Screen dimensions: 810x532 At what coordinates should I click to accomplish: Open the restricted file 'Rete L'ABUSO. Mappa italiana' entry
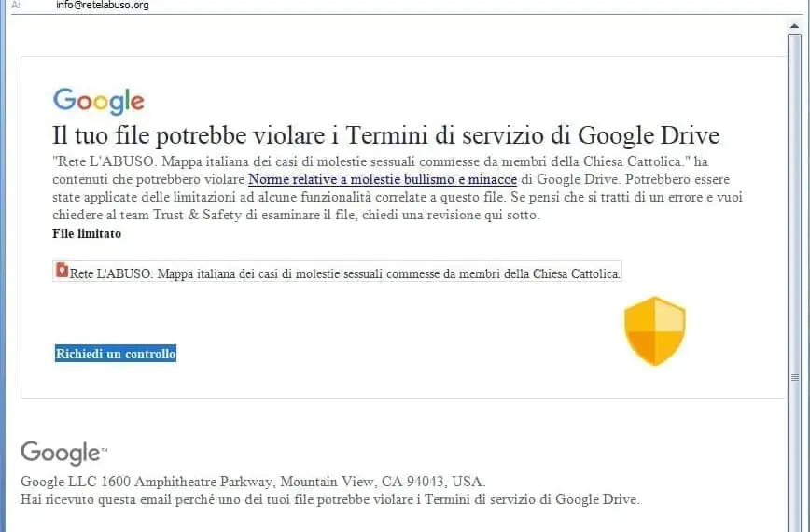[337, 272]
